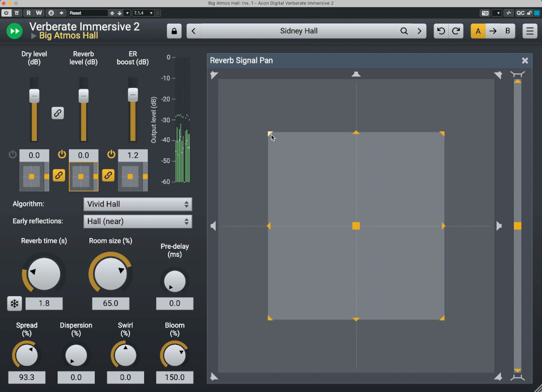Viewport: 542px width, 392px height.
Task: Click the vertical pan slider in Reverb Signal Pan
Action: pos(518,226)
